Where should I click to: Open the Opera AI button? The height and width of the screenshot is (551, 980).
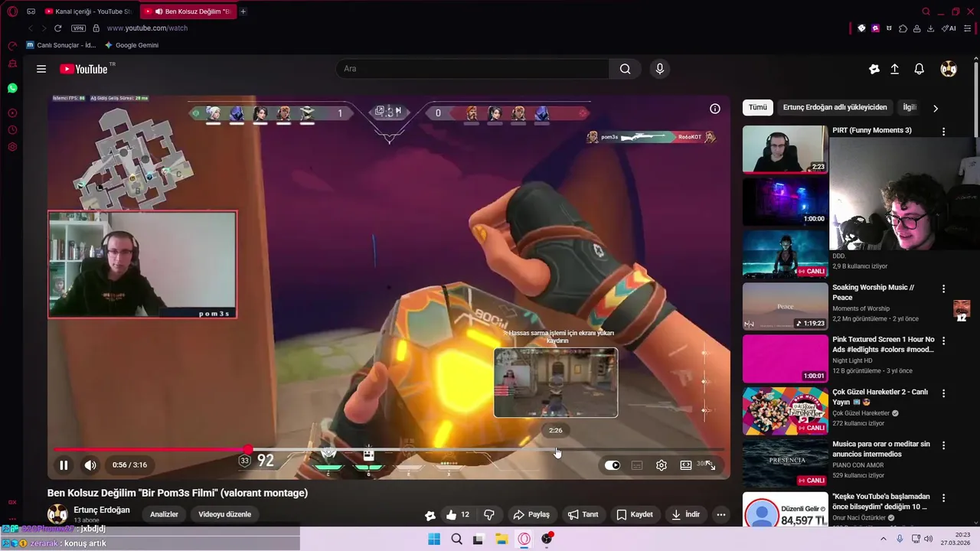click(949, 28)
